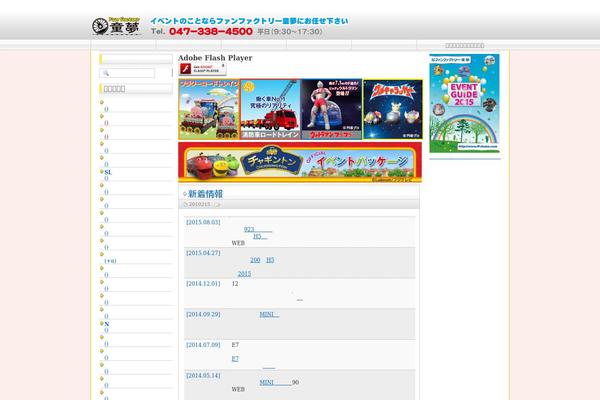Click the 新着情報 section heading
This screenshot has height=400, width=600.
(205, 194)
